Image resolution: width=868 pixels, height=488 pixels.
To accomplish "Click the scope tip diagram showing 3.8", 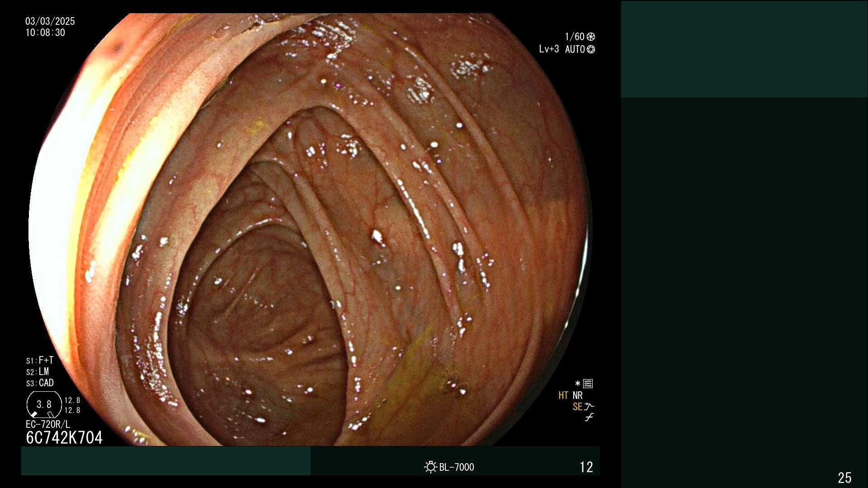I will (44, 404).
